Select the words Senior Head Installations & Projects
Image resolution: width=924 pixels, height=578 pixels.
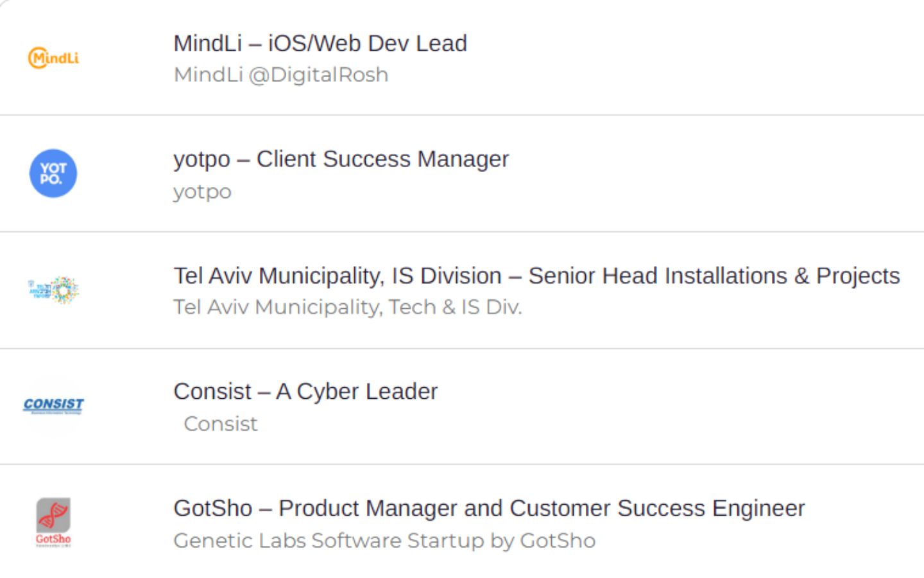click(714, 276)
